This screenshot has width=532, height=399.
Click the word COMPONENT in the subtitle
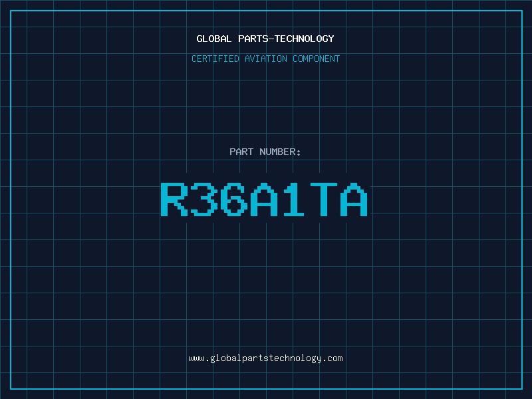coord(317,59)
